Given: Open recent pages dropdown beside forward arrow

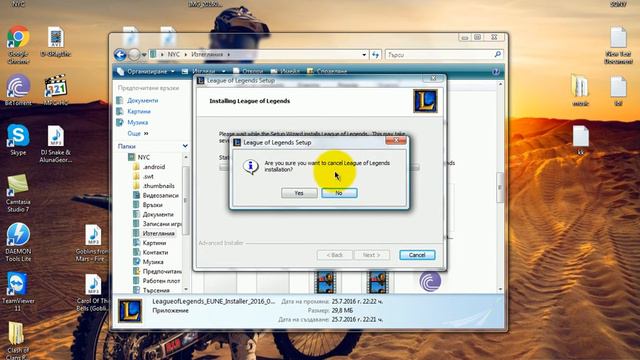Looking at the screenshot, I should (144, 55).
